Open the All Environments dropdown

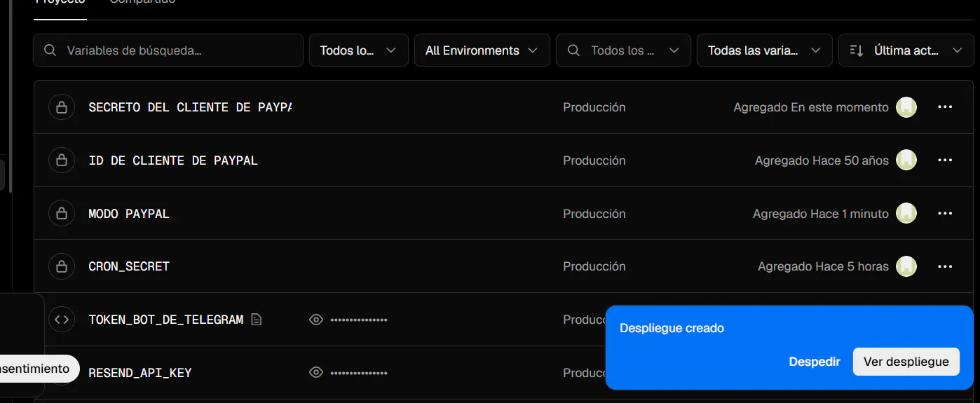click(x=482, y=50)
